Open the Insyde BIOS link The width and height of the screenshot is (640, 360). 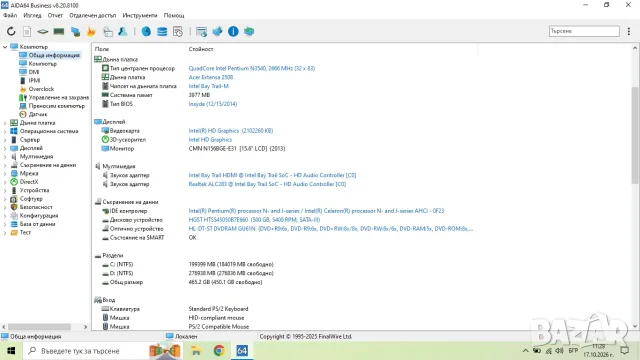(213, 104)
